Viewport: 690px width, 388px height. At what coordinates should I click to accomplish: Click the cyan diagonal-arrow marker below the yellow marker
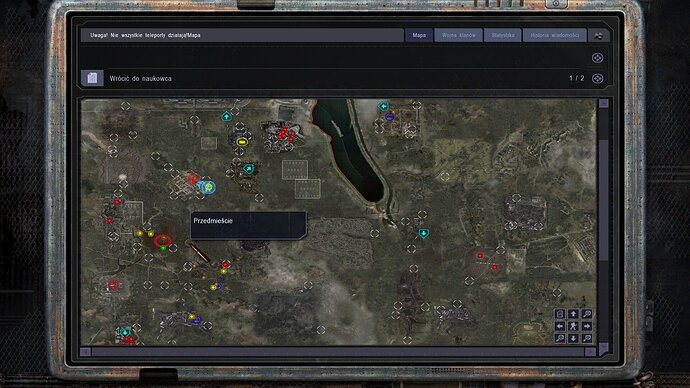pos(249,168)
